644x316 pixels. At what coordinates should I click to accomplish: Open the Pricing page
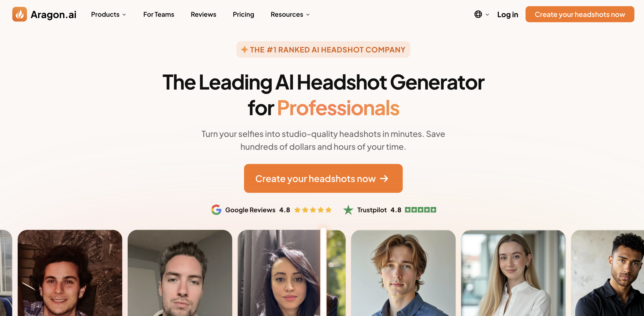(x=243, y=14)
